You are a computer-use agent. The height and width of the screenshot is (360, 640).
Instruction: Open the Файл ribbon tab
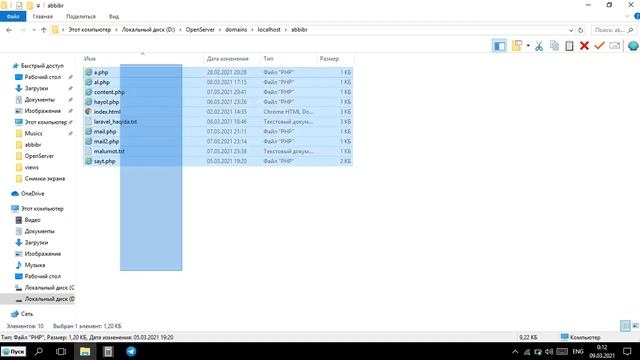click(13, 16)
